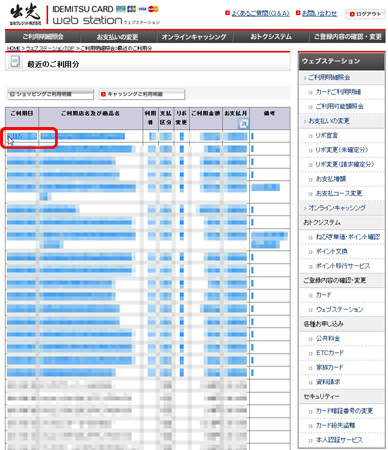
Task: Open sidebar お支払増額 link
Action: coord(331,179)
